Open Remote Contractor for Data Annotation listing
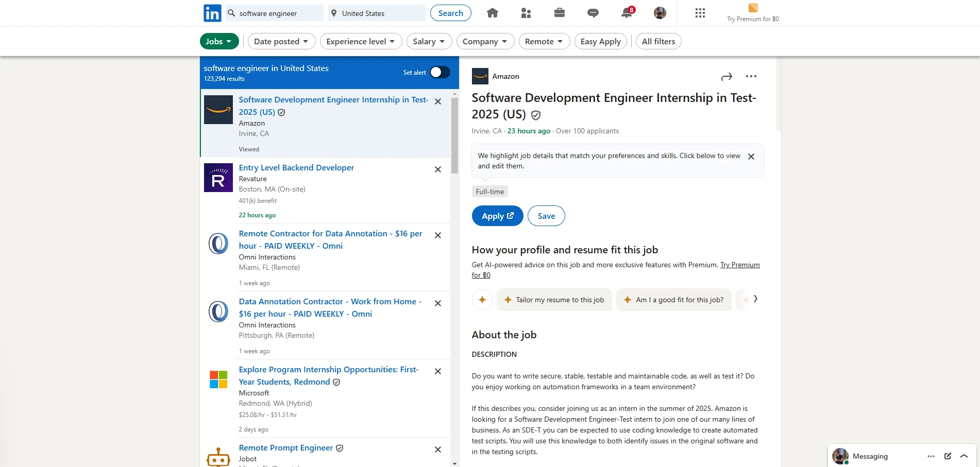 click(x=330, y=240)
